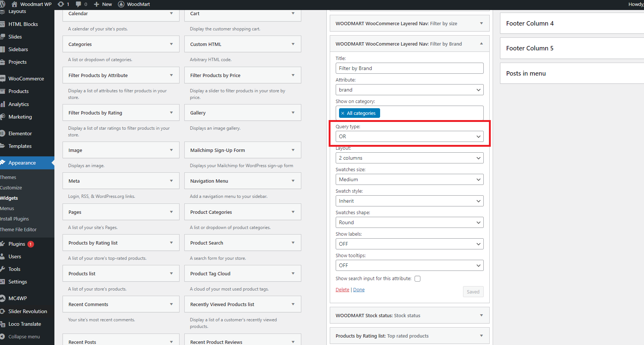Expand the Product Search available widget

[x=293, y=243]
